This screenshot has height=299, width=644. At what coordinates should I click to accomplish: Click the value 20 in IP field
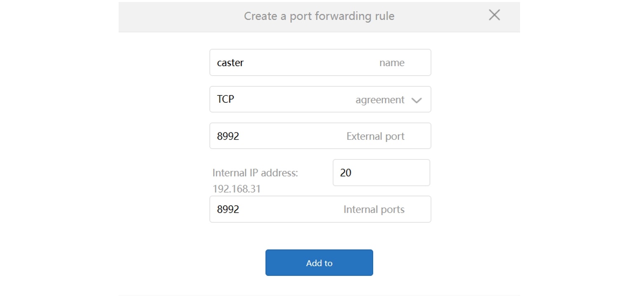(x=345, y=173)
